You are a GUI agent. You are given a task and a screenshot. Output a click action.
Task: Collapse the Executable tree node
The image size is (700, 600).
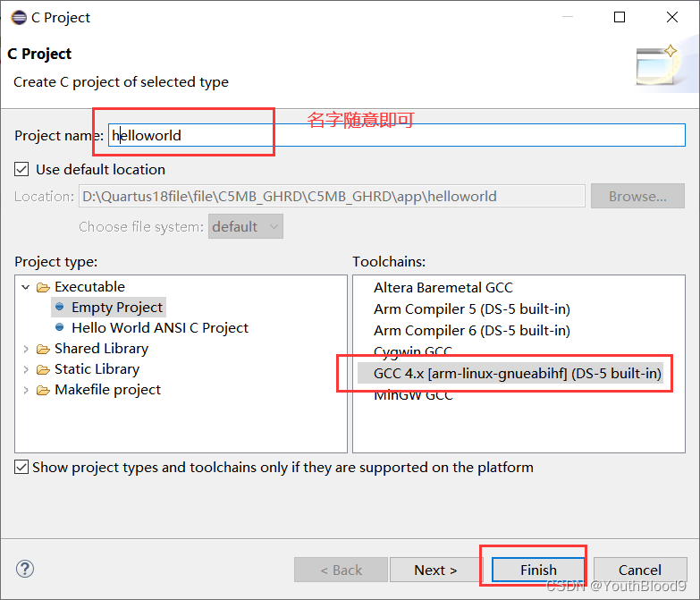click(26, 287)
